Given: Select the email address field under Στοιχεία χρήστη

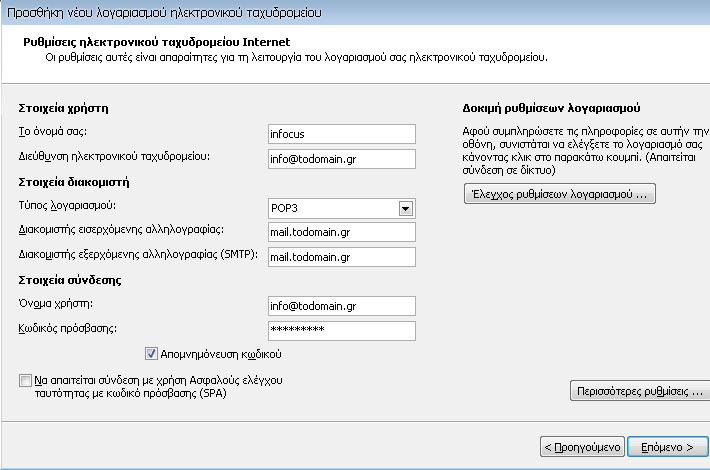Looking at the screenshot, I should (341, 159).
